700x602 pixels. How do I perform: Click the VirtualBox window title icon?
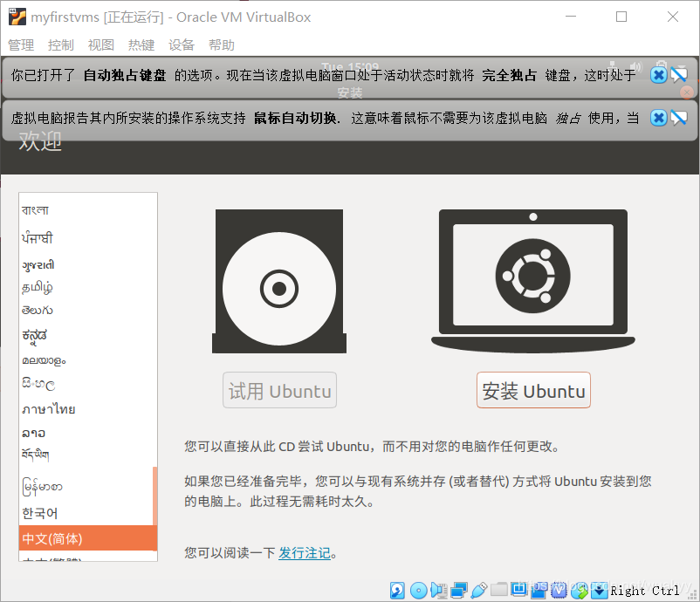point(17,17)
